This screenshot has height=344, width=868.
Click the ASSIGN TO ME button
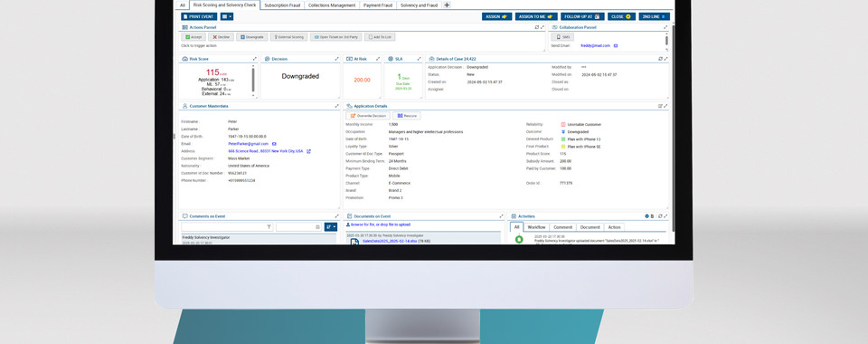pos(536,16)
